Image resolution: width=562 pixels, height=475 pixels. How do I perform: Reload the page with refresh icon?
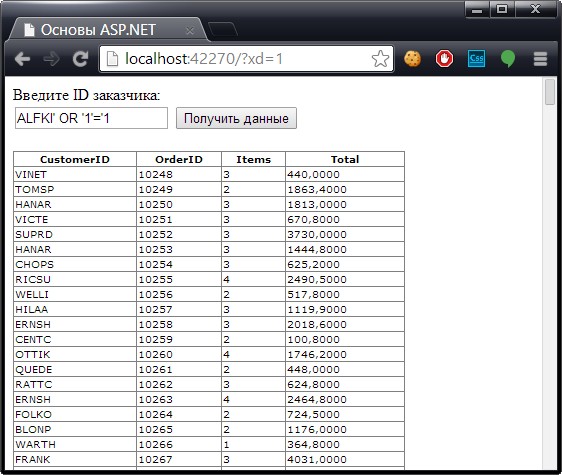[x=80, y=59]
